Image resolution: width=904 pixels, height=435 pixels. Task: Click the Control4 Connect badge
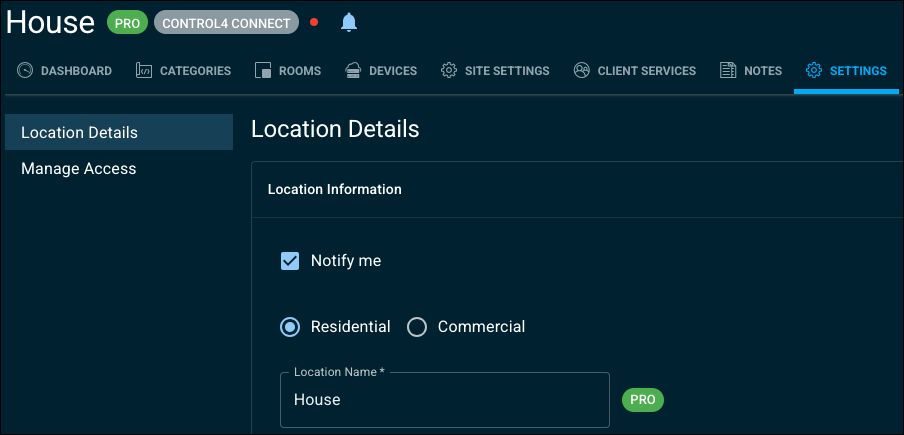227,23
